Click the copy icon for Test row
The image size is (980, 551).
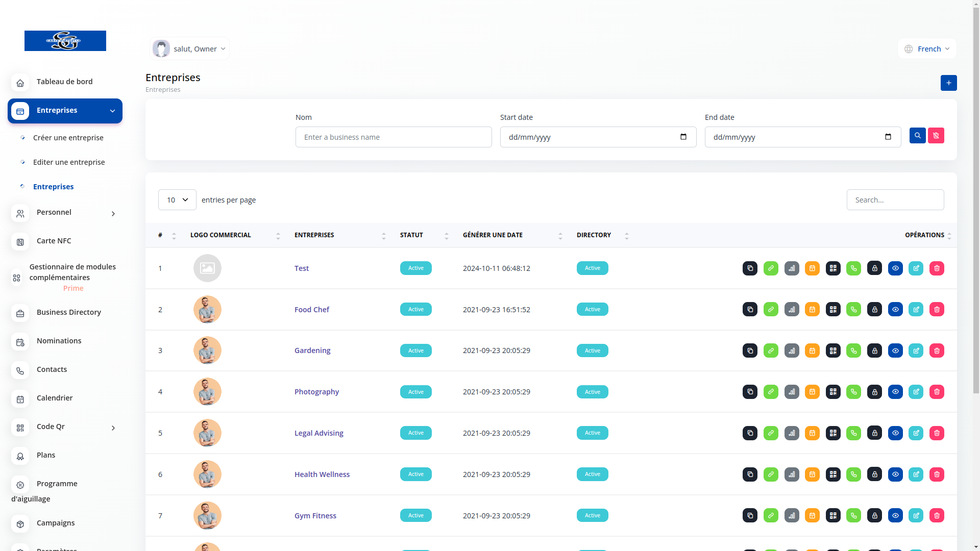[x=750, y=268]
